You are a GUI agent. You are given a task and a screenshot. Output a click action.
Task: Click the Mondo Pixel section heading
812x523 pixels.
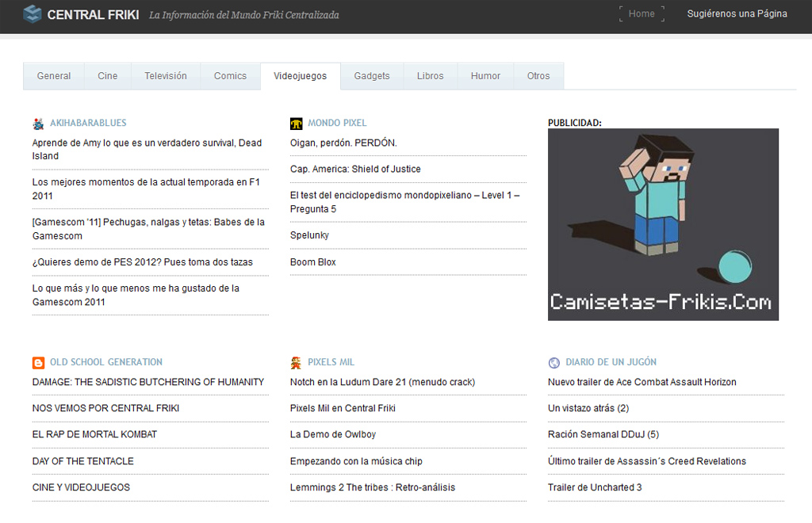coord(337,123)
